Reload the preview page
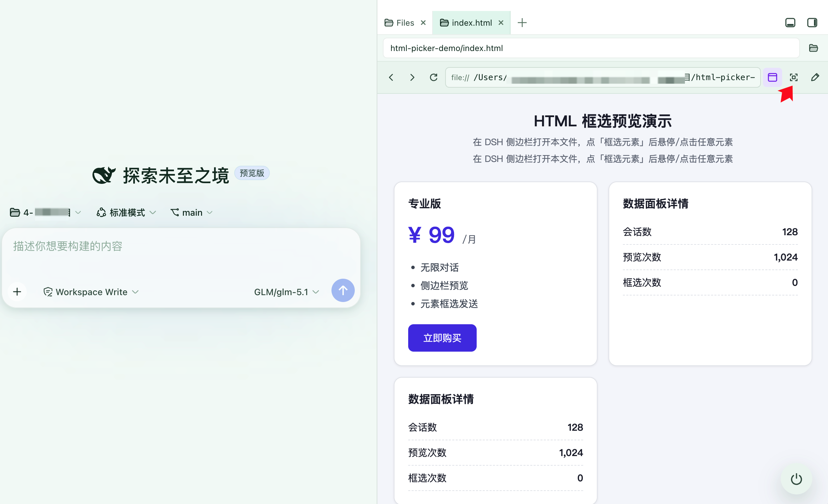The width and height of the screenshot is (828, 504). pos(434,77)
